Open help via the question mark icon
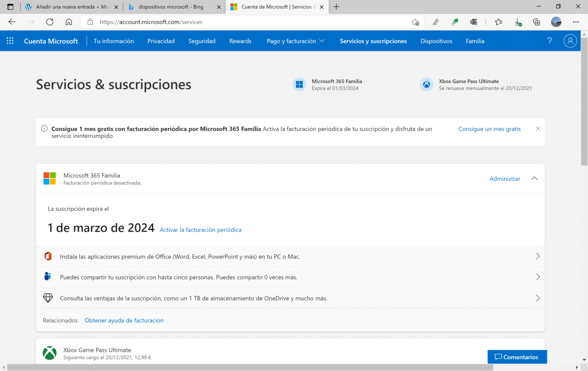Screen dimensions: 588x371 click(549, 41)
